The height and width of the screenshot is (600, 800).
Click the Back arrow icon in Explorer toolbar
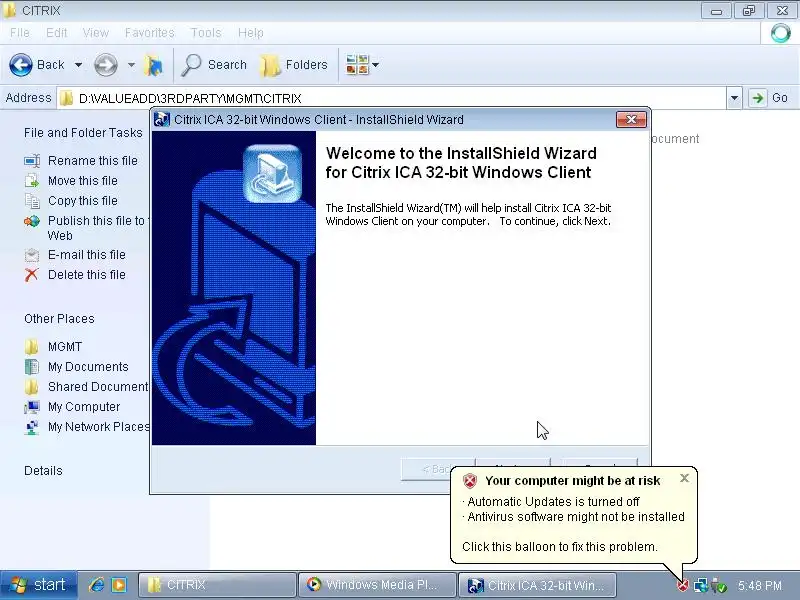(21, 65)
